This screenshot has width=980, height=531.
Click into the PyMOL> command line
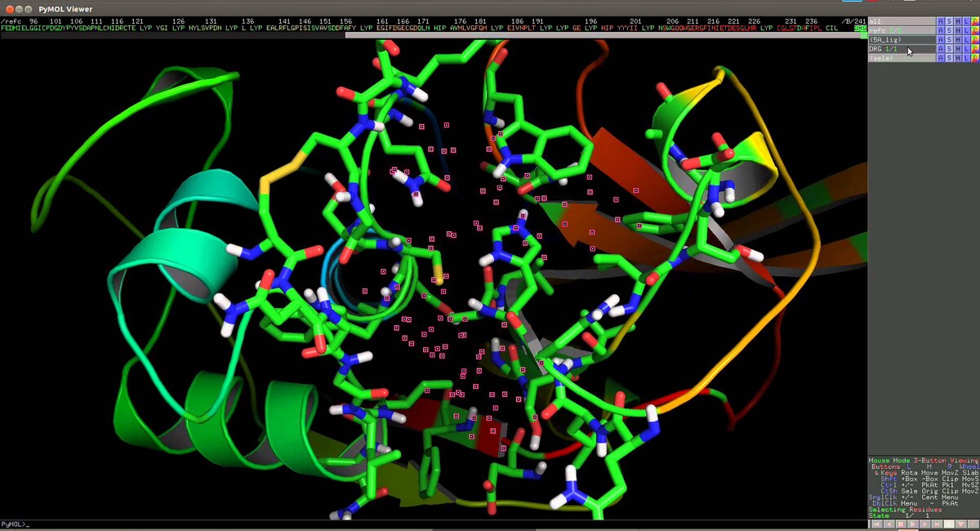click(433, 524)
